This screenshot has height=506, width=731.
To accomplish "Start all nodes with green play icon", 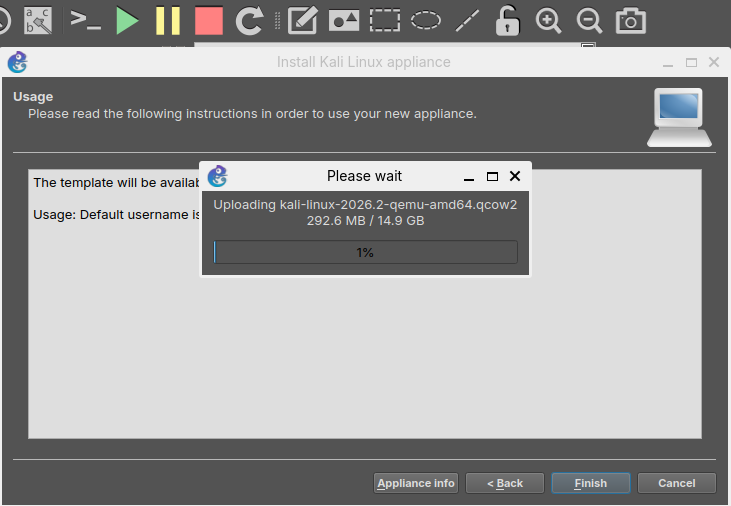I will (x=127, y=21).
